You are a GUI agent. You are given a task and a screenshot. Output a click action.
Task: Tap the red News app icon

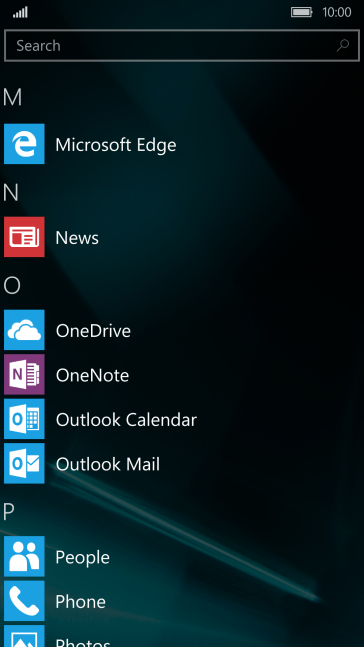point(24,237)
